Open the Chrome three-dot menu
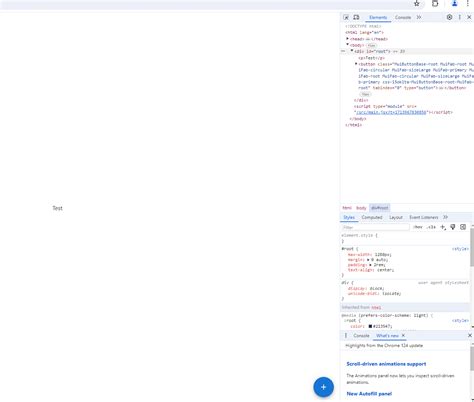The width and height of the screenshot is (474, 402). (468, 4)
